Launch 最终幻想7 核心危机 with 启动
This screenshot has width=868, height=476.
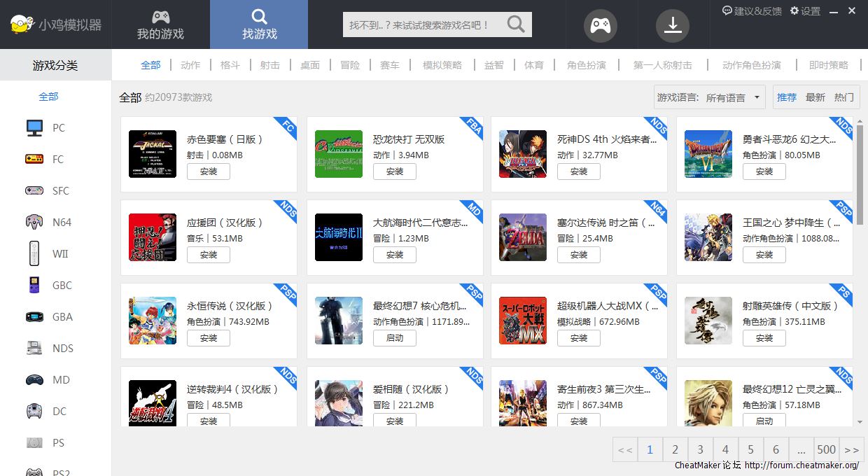click(x=395, y=338)
